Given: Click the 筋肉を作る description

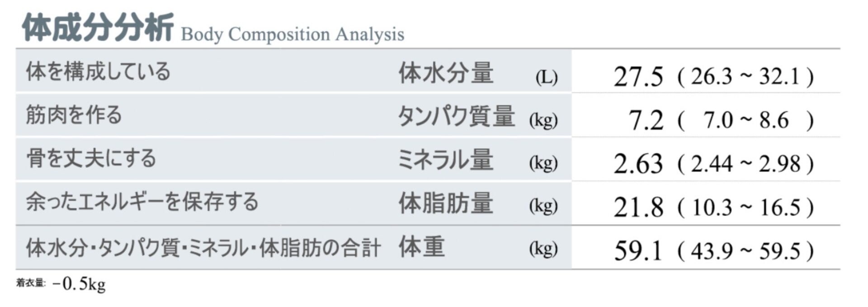Looking at the screenshot, I should pyautogui.click(x=74, y=115).
